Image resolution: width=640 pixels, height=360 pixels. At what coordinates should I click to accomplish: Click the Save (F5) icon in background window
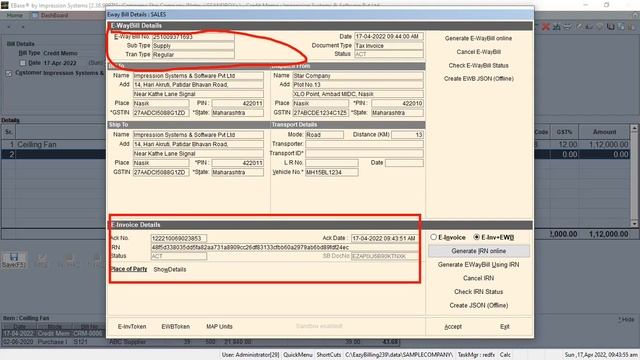point(13,260)
